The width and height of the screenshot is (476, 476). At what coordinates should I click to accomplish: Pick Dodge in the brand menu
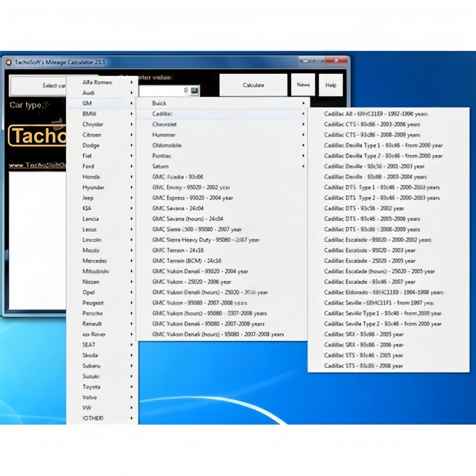coord(102,145)
